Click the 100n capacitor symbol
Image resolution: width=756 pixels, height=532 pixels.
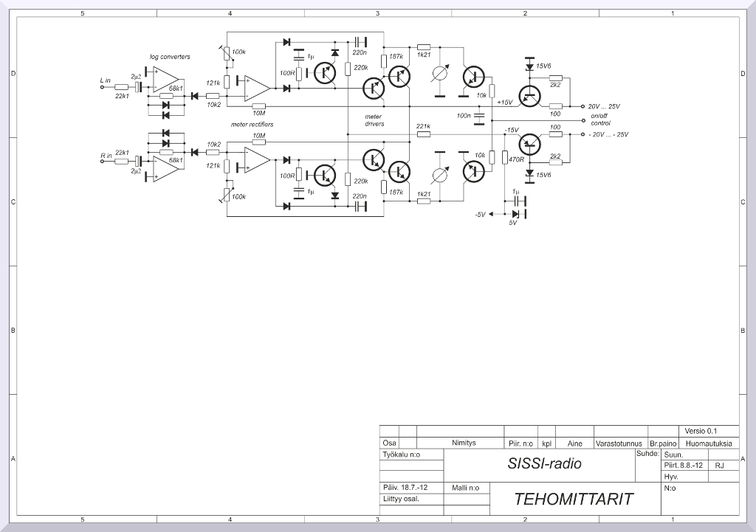coord(478,117)
